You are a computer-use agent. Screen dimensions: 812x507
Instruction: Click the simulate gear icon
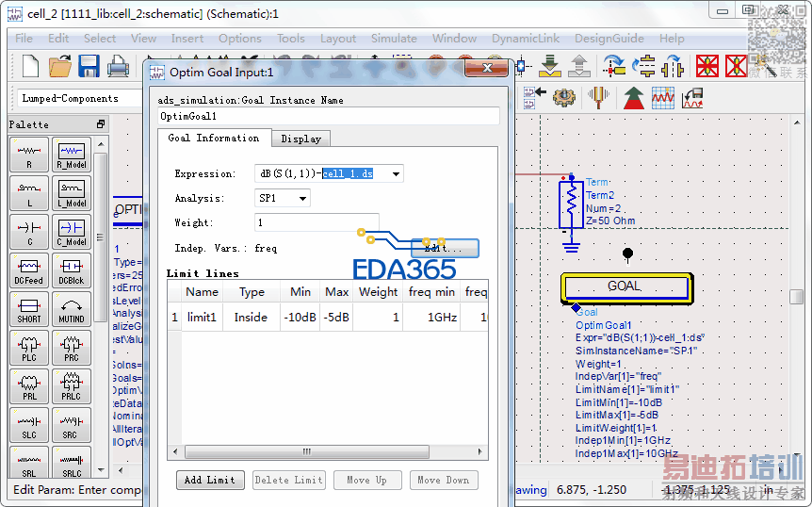pyautogui.click(x=564, y=97)
